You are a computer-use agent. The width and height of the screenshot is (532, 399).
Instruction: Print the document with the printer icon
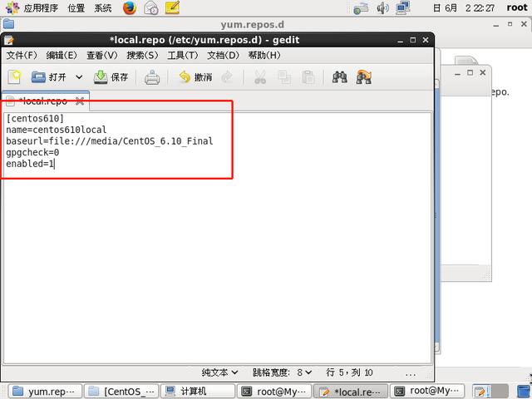[x=152, y=77]
